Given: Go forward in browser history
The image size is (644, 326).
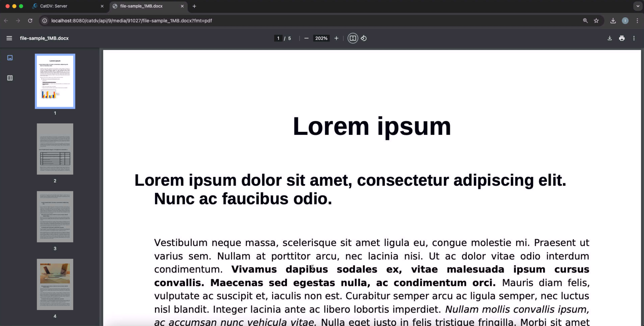Looking at the screenshot, I should pyautogui.click(x=18, y=21).
